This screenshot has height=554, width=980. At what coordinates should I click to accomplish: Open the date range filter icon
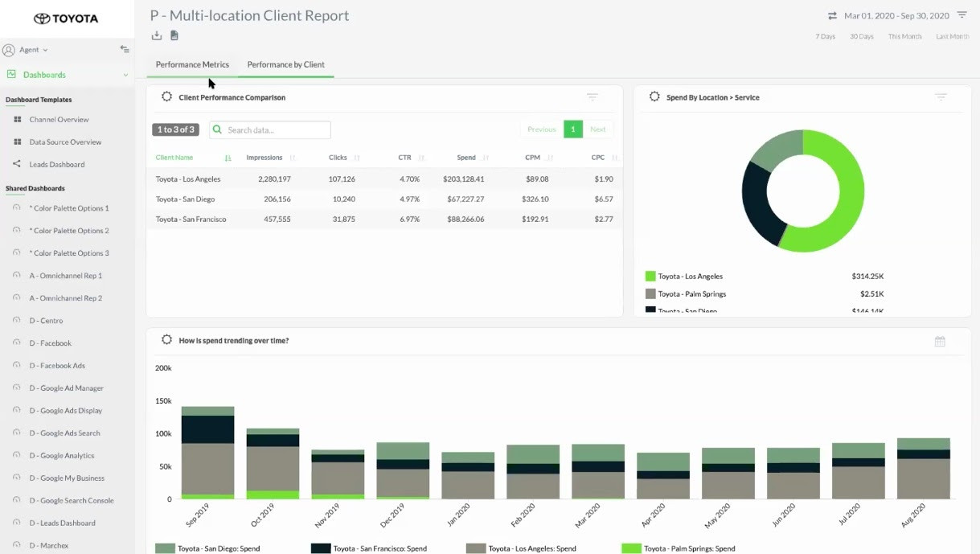point(962,15)
